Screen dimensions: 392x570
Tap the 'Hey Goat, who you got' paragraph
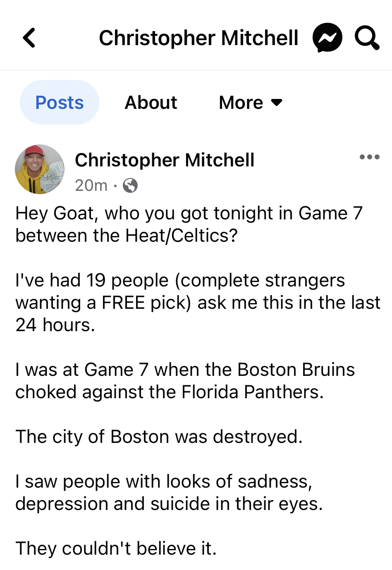(189, 224)
